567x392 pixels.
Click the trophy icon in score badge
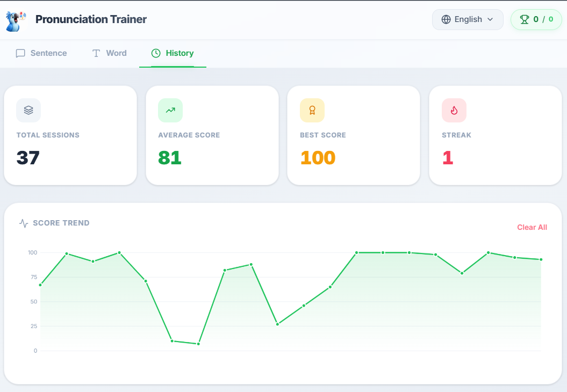(x=525, y=19)
